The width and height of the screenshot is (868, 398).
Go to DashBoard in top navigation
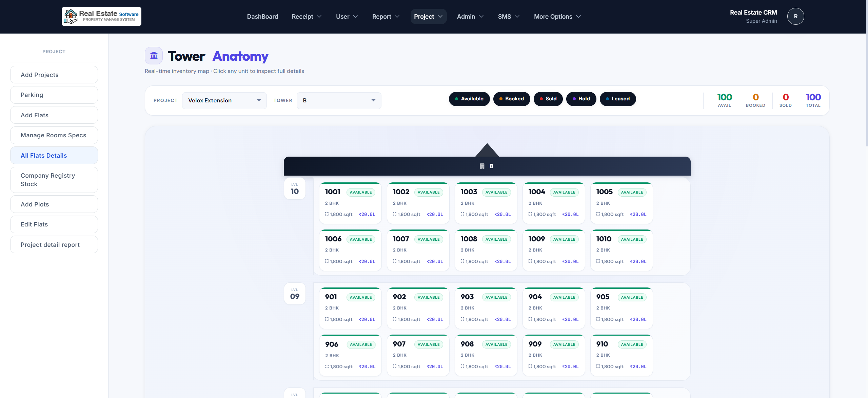coord(262,17)
